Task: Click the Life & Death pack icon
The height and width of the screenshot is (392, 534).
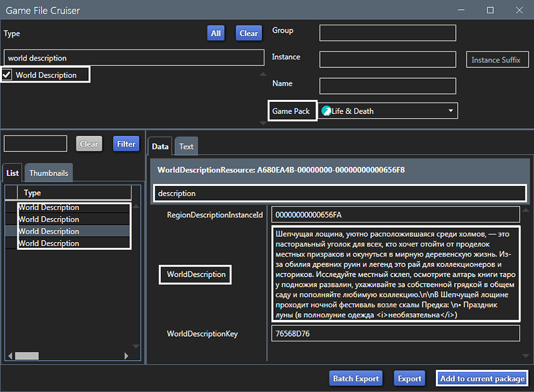Action: point(326,111)
